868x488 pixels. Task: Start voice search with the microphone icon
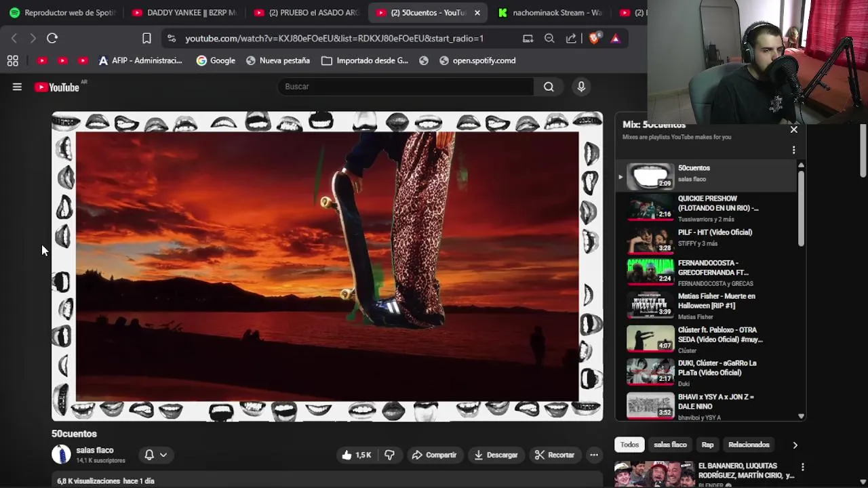[581, 87]
